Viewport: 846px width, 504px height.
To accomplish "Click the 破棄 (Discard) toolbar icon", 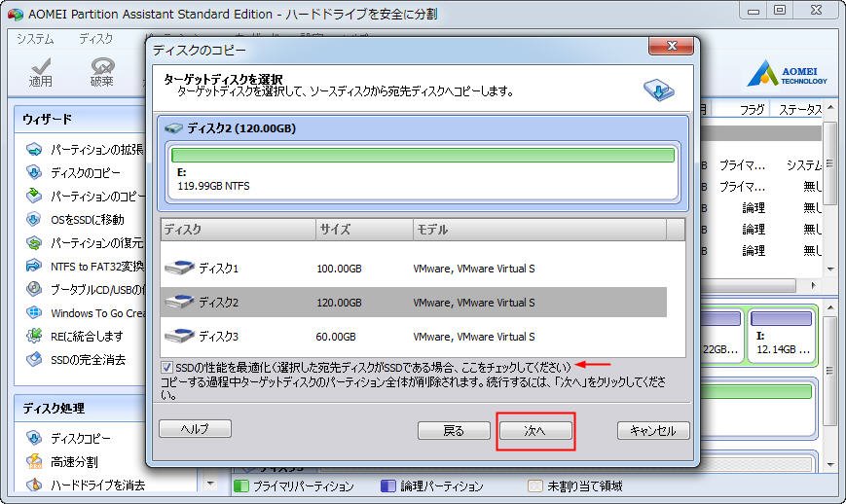I will point(102,73).
